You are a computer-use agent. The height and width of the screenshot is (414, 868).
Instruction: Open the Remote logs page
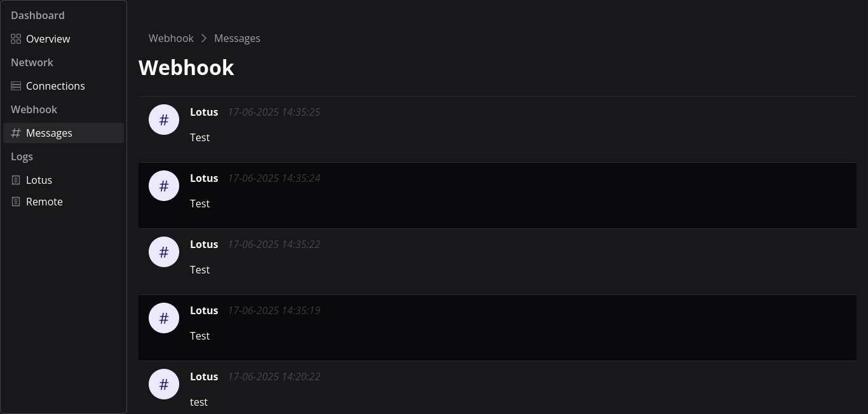[x=44, y=202]
